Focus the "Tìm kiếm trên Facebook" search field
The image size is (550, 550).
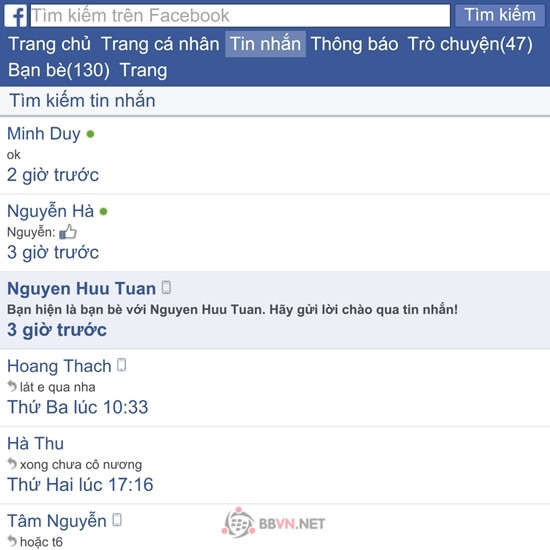[240, 16]
